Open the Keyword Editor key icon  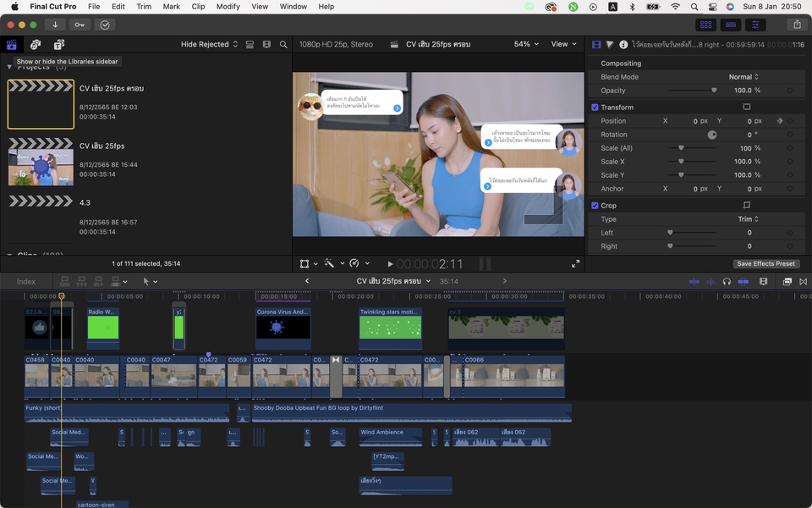point(80,25)
